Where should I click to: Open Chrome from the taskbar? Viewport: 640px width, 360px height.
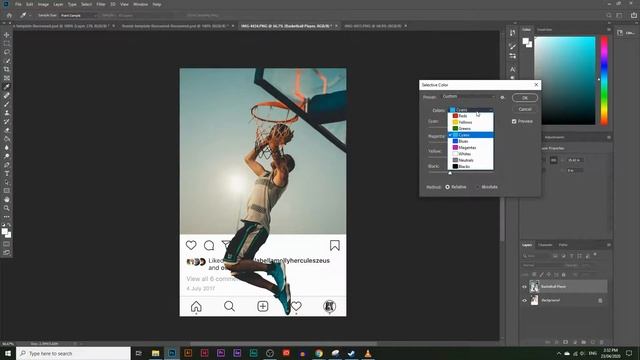pos(319,353)
